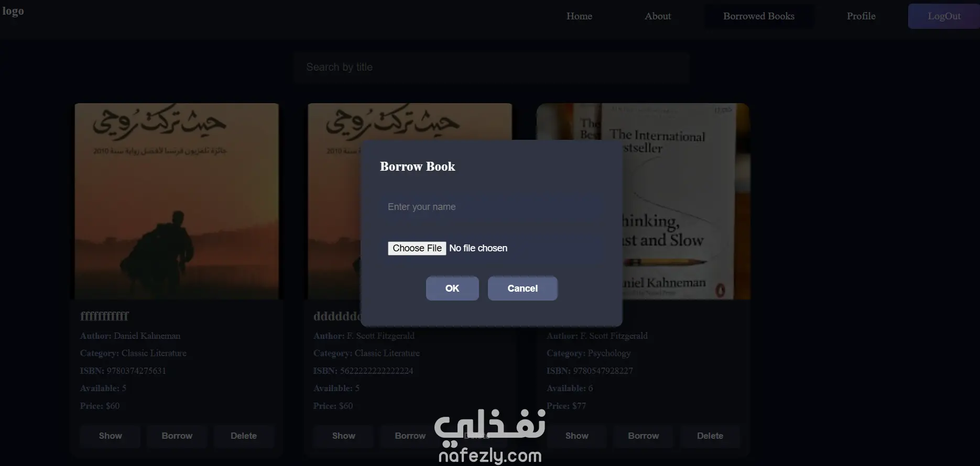Go to the About page
The image size is (980, 466).
(x=658, y=16)
